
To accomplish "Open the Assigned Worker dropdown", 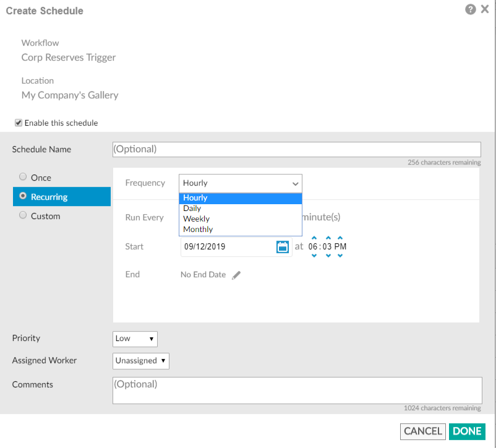I will click(141, 361).
